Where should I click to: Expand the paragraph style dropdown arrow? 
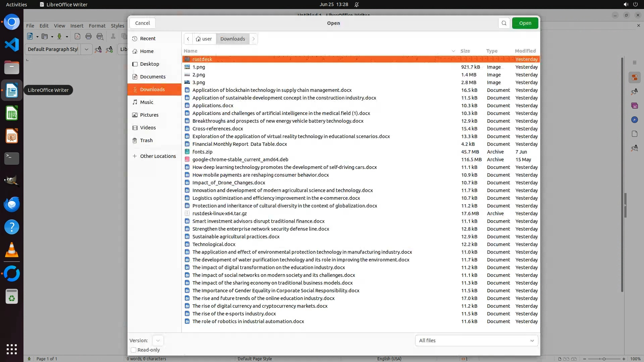click(86, 49)
